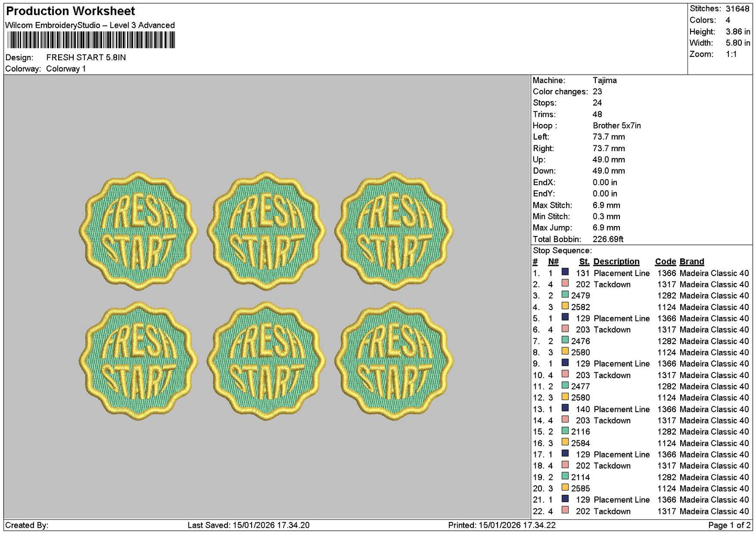The image size is (756, 534).
Task: Select the bottom-left FRESH START patch preview
Action: pos(139,361)
